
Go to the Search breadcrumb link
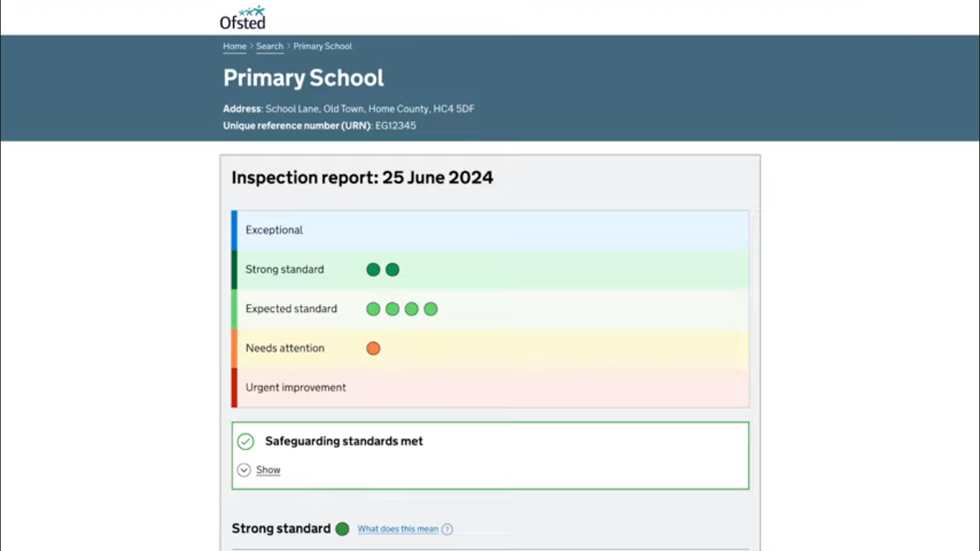[270, 46]
